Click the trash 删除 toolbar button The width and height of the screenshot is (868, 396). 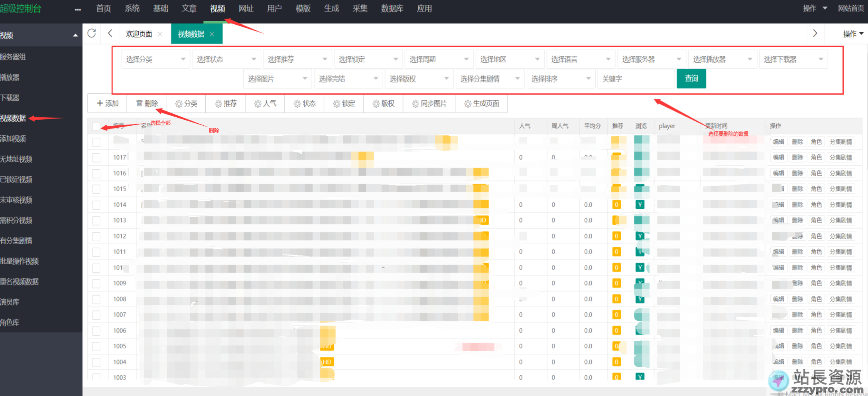[x=147, y=104]
